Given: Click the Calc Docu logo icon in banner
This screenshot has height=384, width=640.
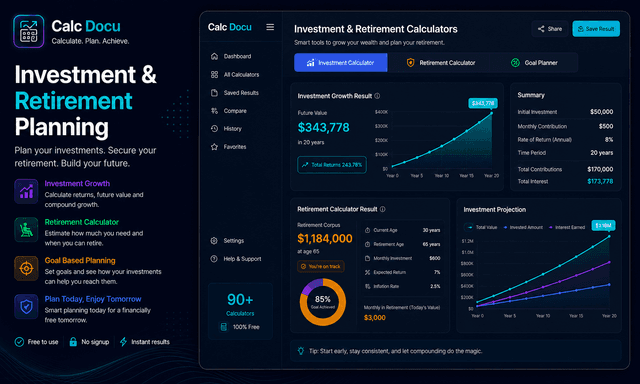Looking at the screenshot, I should coord(28,31).
